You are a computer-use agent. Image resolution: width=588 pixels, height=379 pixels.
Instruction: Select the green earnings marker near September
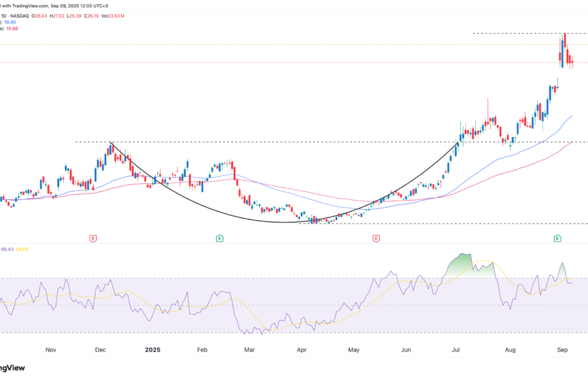pyautogui.click(x=557, y=239)
